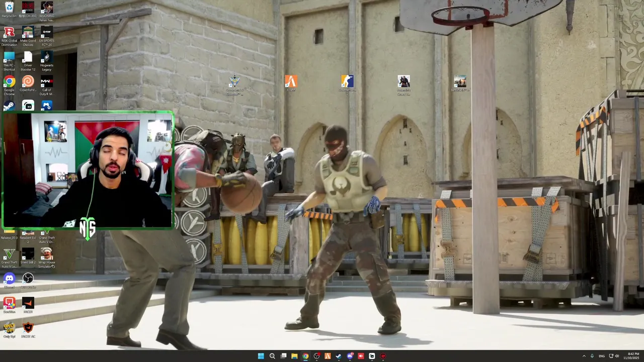Open the Hogwarts Legacy shortcut
Image resolution: width=644 pixels, height=362 pixels.
pyautogui.click(x=47, y=61)
